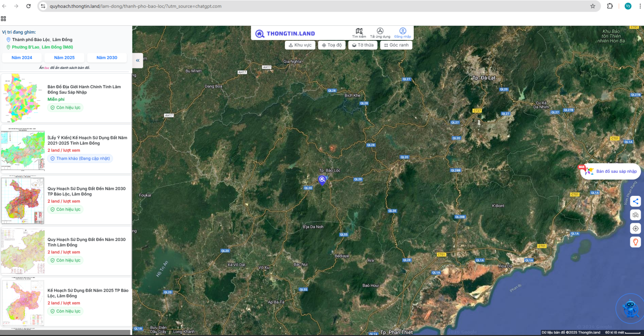Toggle the Góc ranh boundary corners
The image size is (644, 336).
click(x=396, y=45)
